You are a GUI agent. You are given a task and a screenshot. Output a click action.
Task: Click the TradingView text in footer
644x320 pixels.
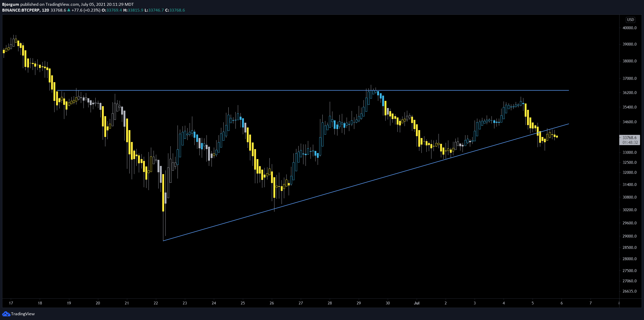pos(23,314)
